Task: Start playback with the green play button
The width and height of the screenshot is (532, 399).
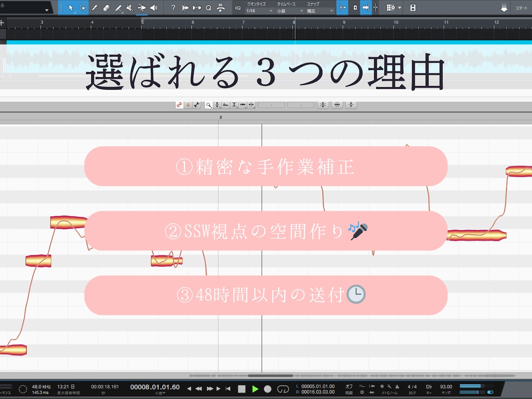Action: click(255, 389)
